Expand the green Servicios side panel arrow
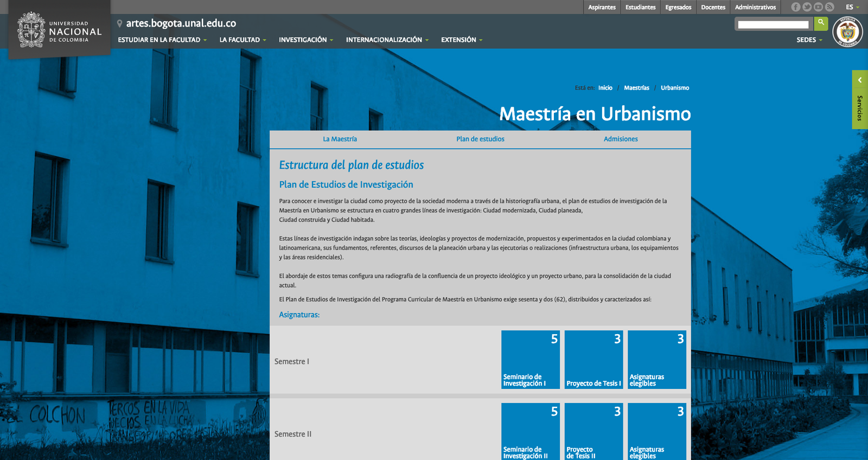The image size is (868, 460). (x=860, y=80)
